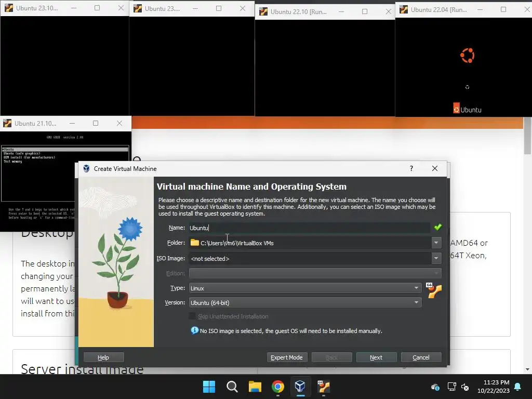Click the OneDrive cloud tray icon

coord(435,387)
